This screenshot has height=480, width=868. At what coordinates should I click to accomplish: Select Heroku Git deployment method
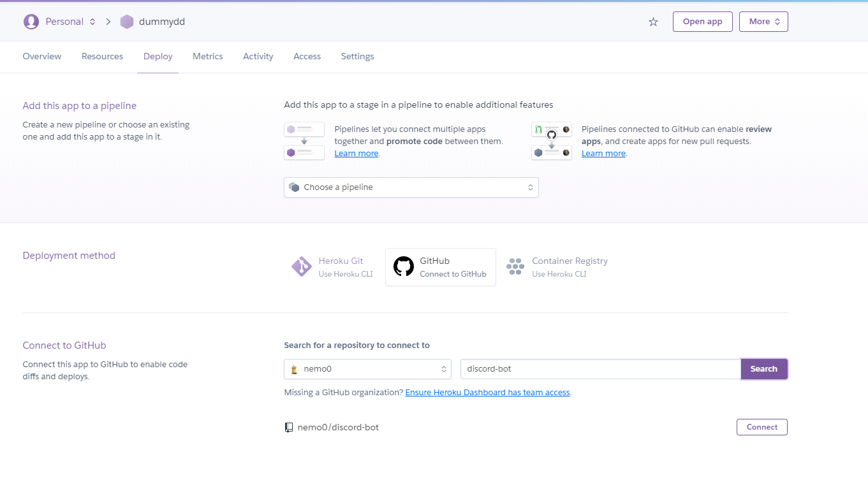pos(332,267)
